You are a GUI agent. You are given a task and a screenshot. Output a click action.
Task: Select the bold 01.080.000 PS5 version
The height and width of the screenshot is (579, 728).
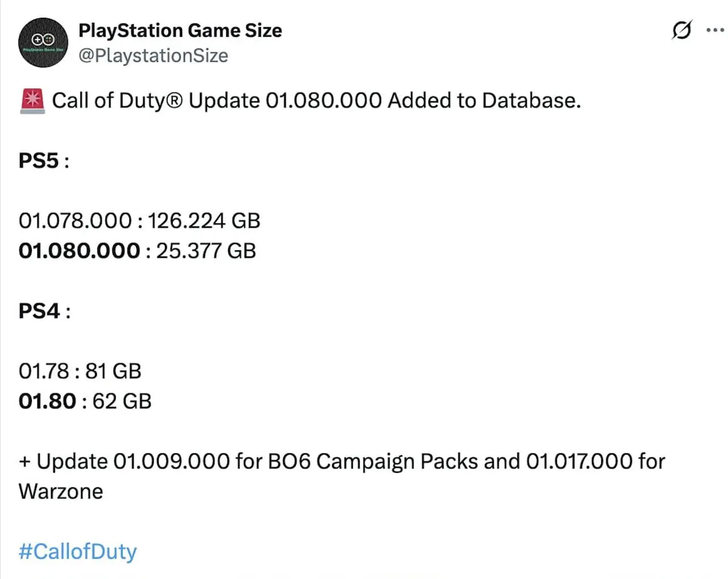click(79, 251)
